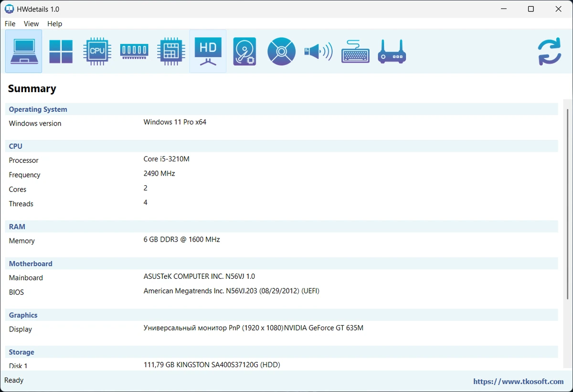Image resolution: width=573 pixels, height=392 pixels.
Task: Open the keyboard input devices icon
Action: 355,52
